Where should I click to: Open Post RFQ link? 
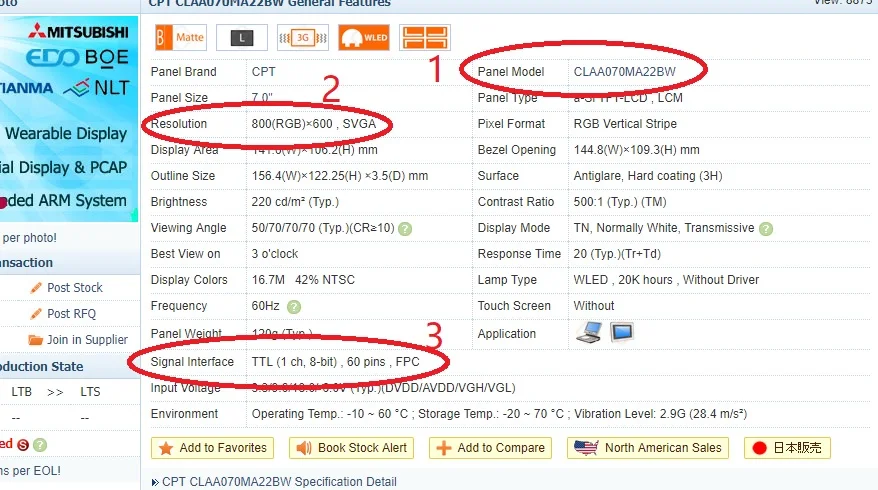pos(71,314)
